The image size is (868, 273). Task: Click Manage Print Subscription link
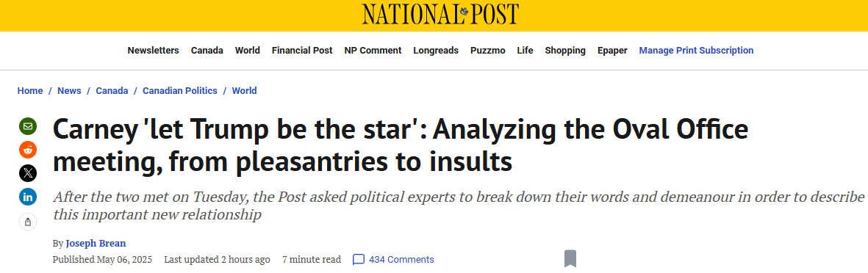pos(697,51)
